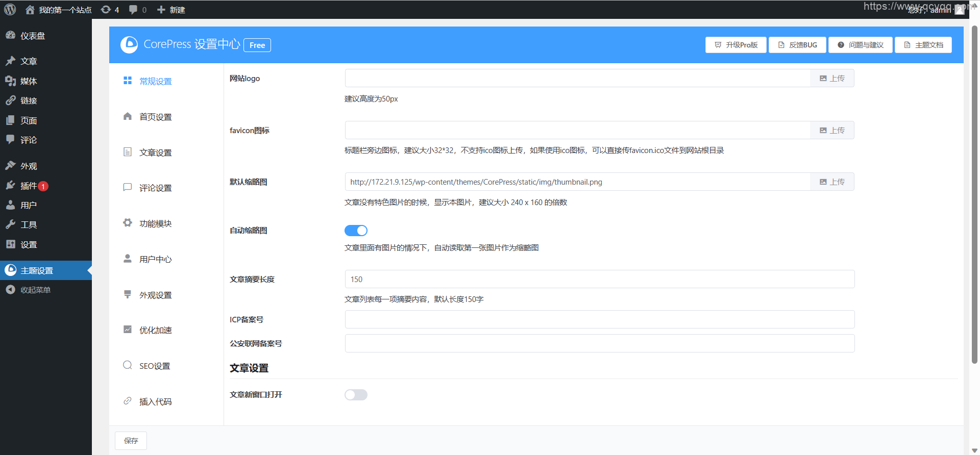Image resolution: width=980 pixels, height=455 pixels.
Task: Click the 首页设置 home icon
Action: coord(128,117)
